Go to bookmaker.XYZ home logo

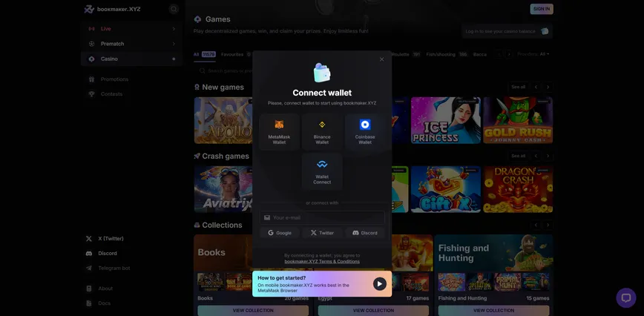click(x=112, y=9)
